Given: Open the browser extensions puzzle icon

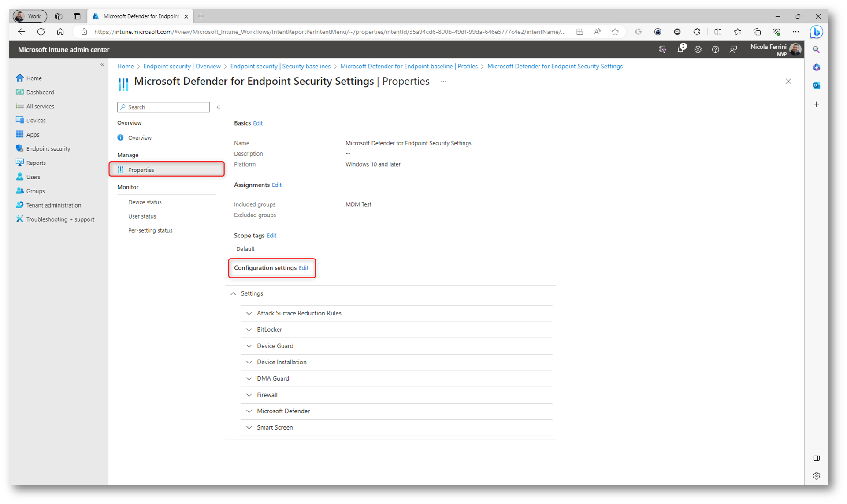Looking at the screenshot, I should 697,32.
